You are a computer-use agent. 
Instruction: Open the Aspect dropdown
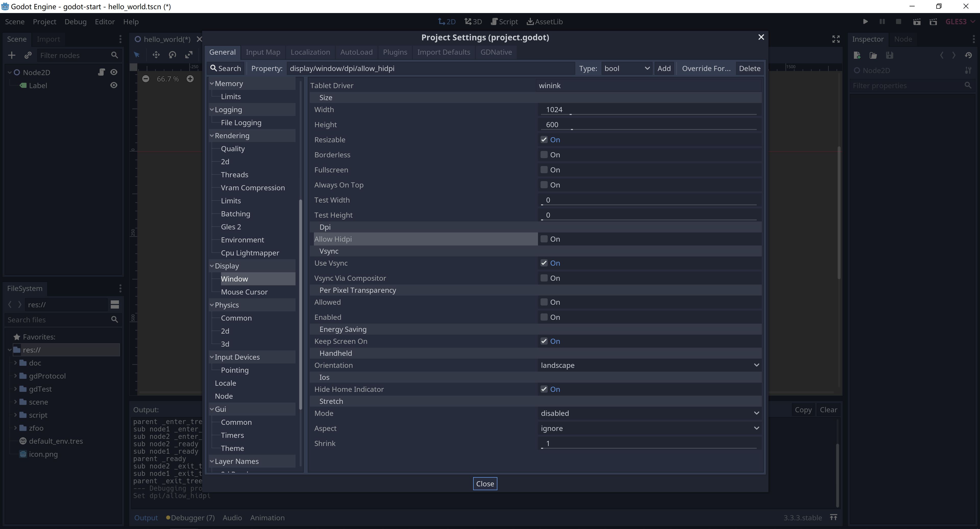(x=650, y=428)
